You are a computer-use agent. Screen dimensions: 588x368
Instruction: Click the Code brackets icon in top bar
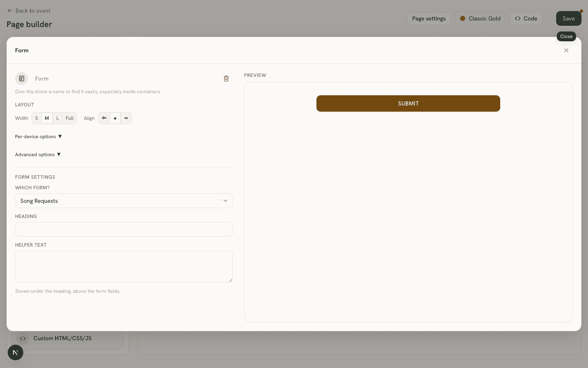pos(518,18)
